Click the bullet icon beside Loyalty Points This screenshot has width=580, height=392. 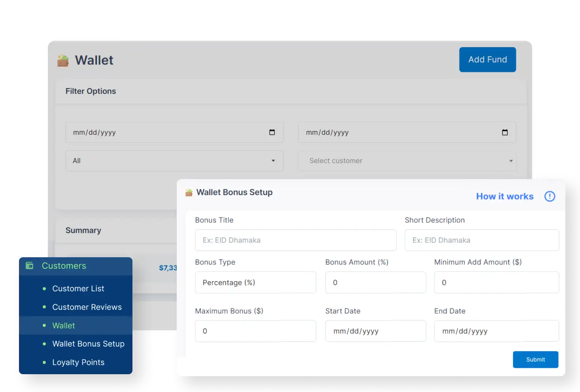[x=43, y=362]
